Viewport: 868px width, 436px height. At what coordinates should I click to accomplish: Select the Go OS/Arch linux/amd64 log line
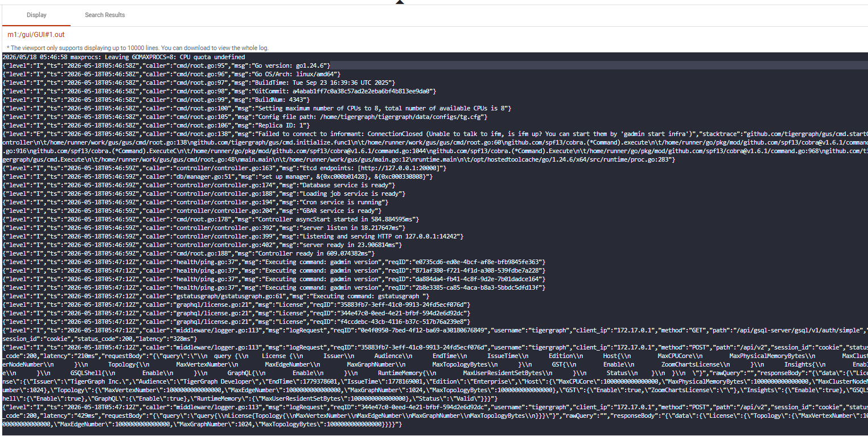pyautogui.click(x=171, y=74)
